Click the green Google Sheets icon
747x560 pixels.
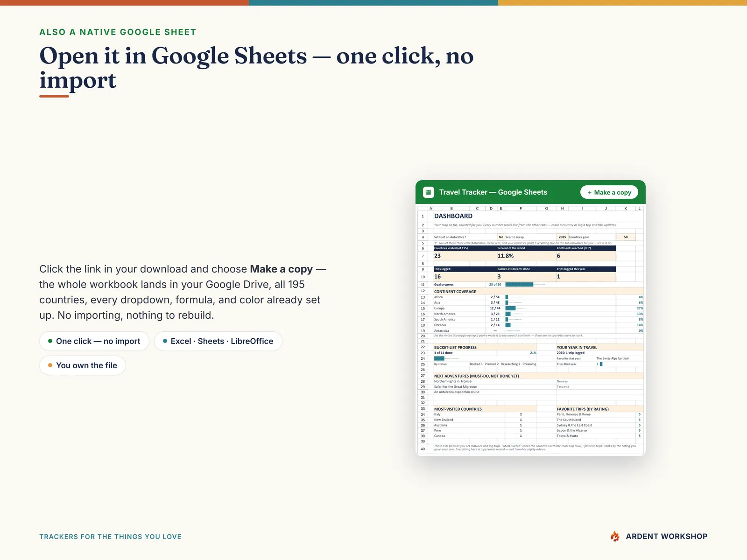tap(428, 192)
